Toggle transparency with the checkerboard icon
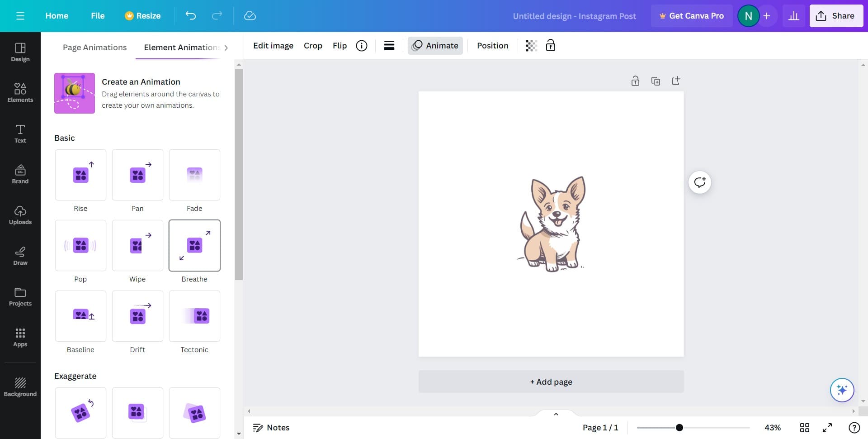 [531, 45]
